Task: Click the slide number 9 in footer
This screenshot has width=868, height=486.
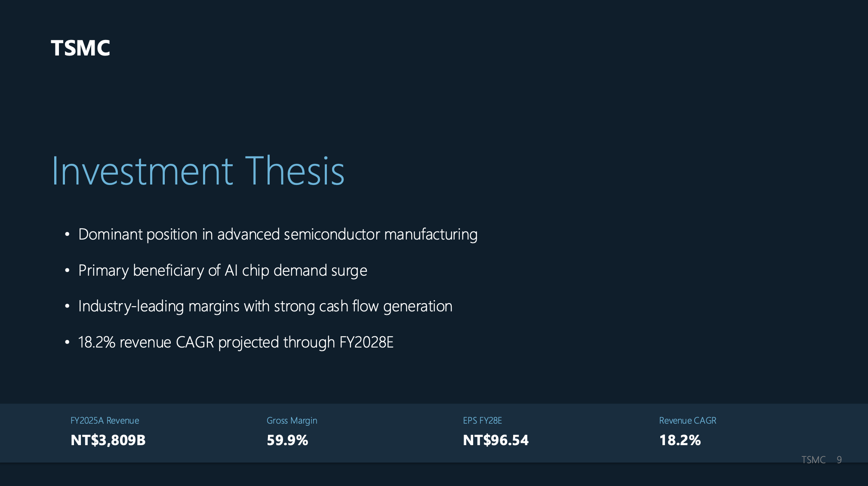Action: point(839,460)
